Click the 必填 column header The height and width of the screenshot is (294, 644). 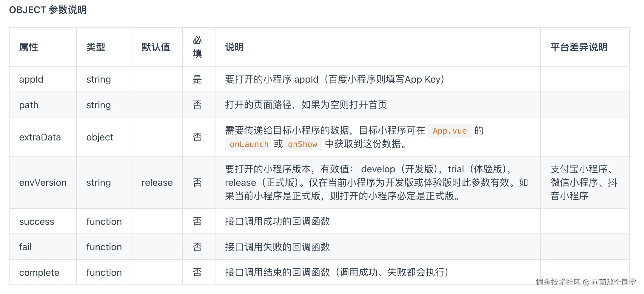197,47
